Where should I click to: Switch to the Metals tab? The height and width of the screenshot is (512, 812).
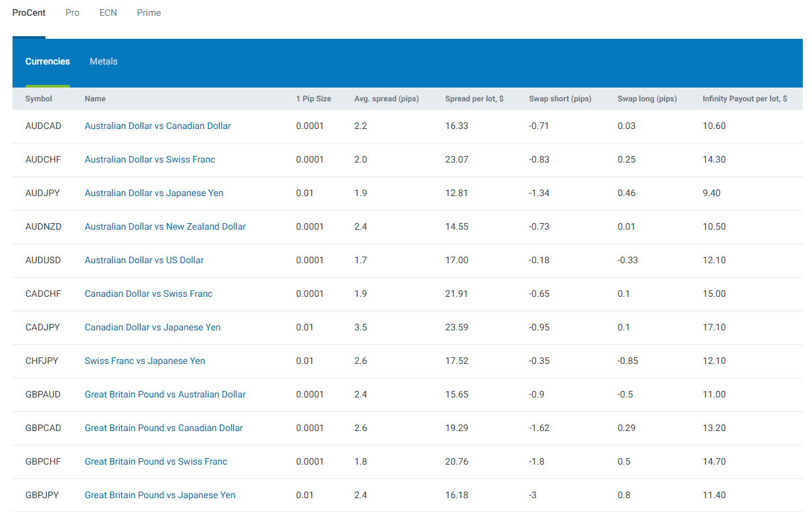103,61
